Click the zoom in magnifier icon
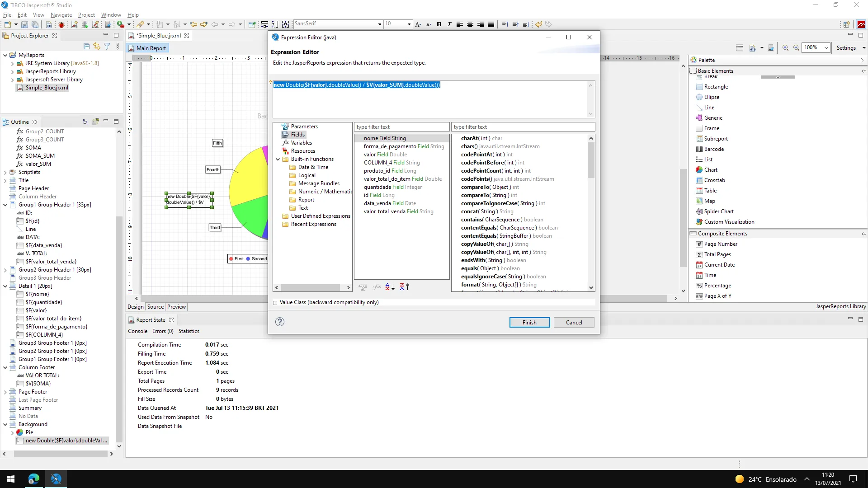 point(785,48)
